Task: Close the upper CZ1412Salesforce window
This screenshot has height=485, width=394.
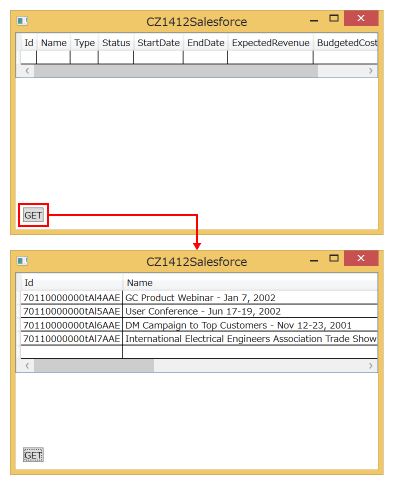Action: click(361, 18)
